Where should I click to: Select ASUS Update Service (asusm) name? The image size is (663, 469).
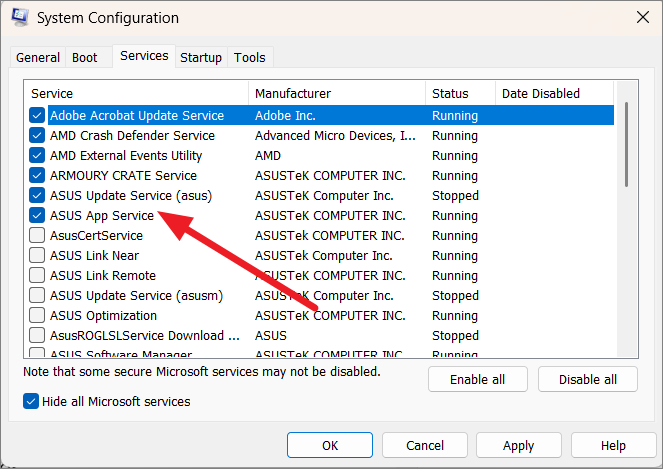(x=136, y=295)
